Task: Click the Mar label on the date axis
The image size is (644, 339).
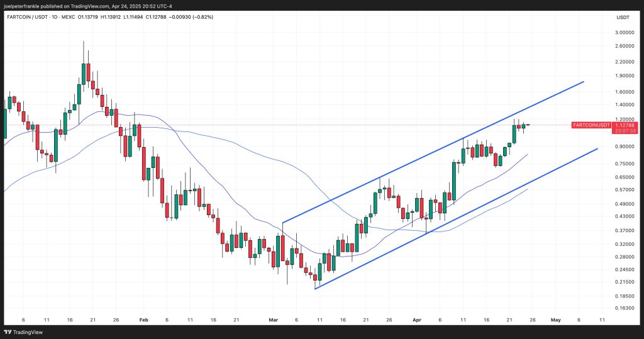Action: coord(273,320)
